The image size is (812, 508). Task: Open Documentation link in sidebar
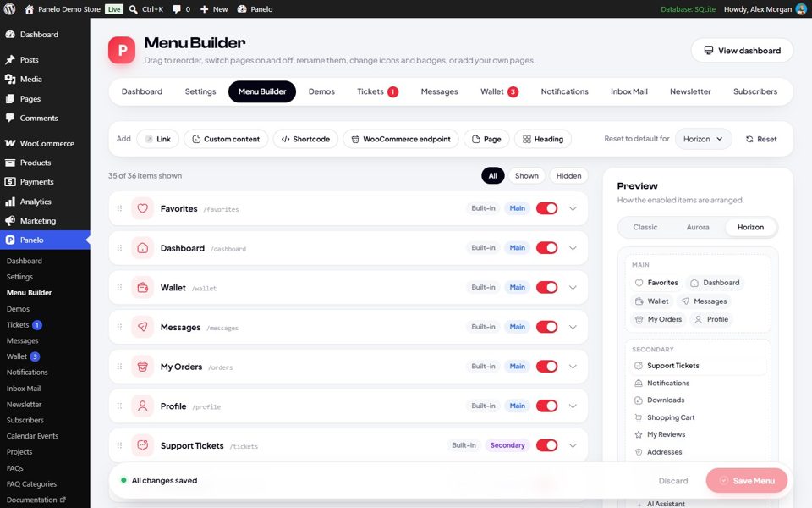[36, 500]
